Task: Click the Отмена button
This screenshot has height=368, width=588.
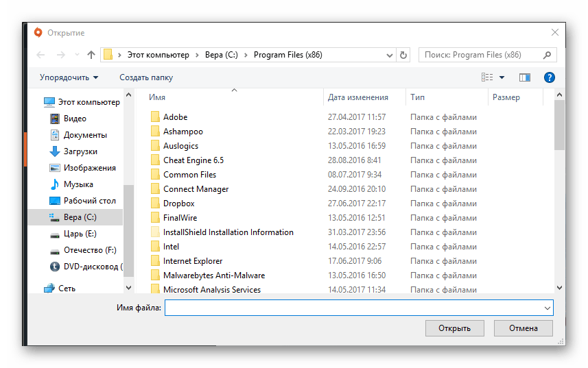Action: (523, 328)
